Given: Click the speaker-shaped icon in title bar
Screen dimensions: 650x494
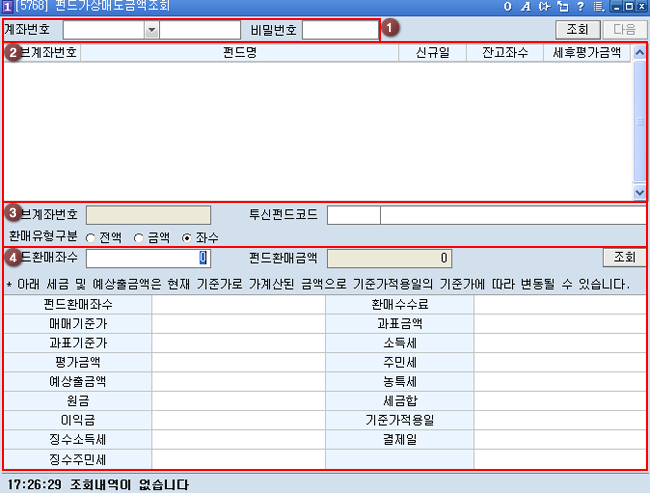Looking at the screenshot, I should point(544,7).
